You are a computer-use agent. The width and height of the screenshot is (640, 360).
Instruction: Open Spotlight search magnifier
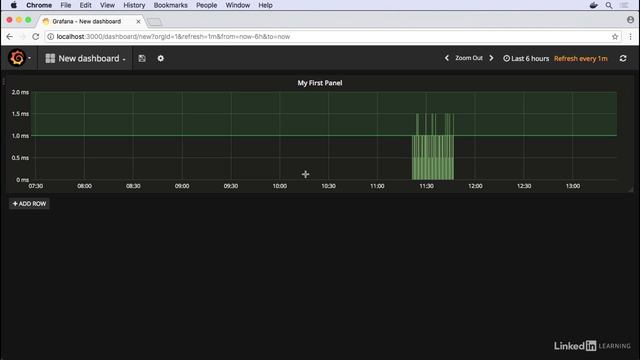[609, 5]
